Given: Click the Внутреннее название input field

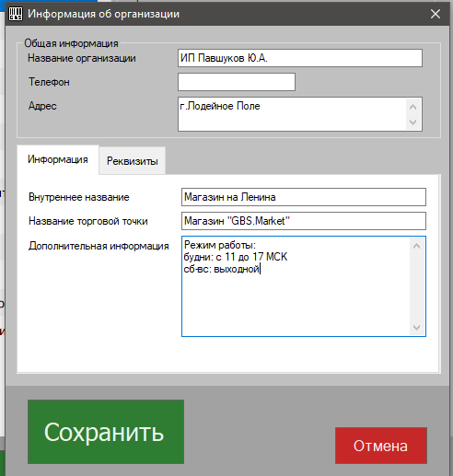Looking at the screenshot, I should (x=304, y=197).
